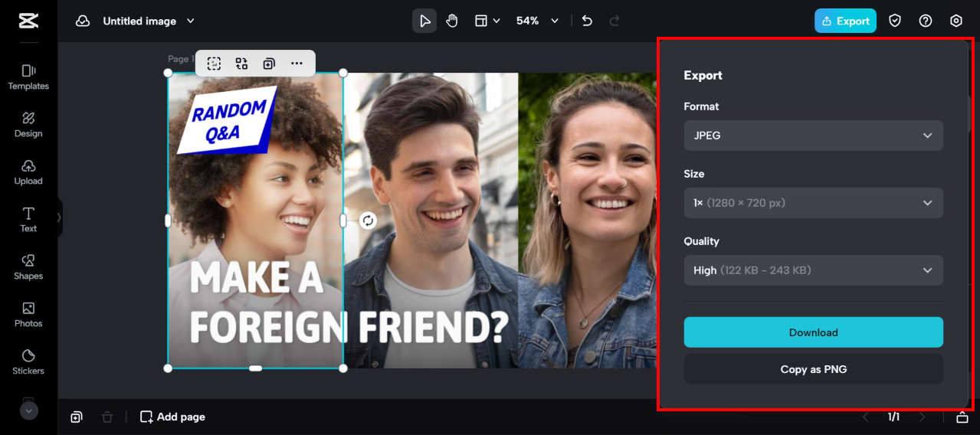Select the RANDOM Q&A sticker on canvas

(x=227, y=122)
